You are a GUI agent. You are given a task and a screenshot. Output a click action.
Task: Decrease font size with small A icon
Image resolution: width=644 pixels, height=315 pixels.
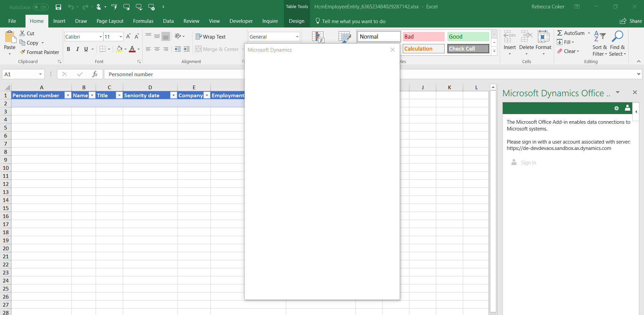[137, 37]
